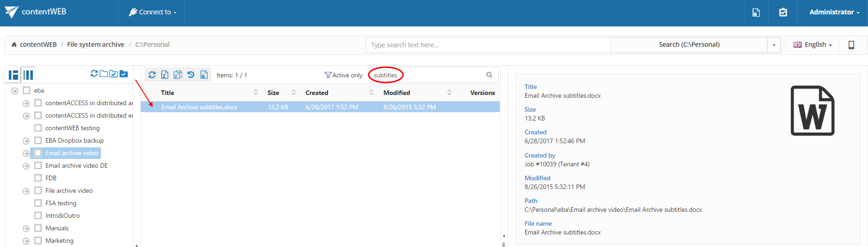The image size is (868, 247).
Task: Expand the Manuals tree node
Action: coord(26,228)
